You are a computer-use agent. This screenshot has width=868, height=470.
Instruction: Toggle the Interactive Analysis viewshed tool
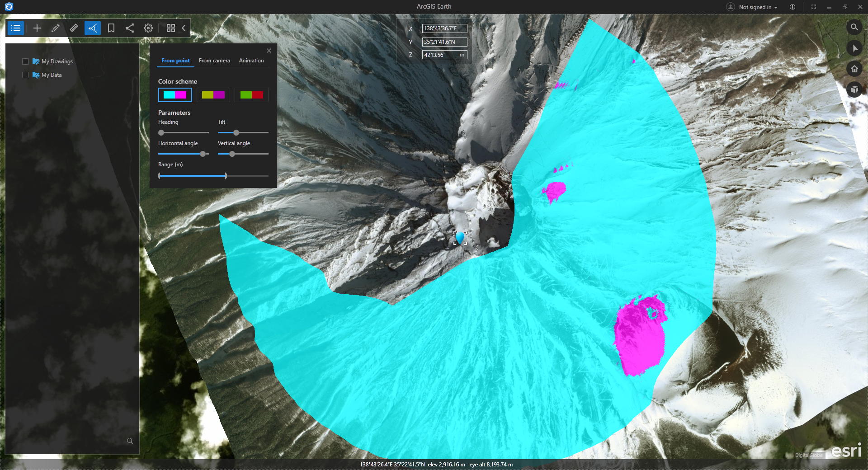pos(92,28)
